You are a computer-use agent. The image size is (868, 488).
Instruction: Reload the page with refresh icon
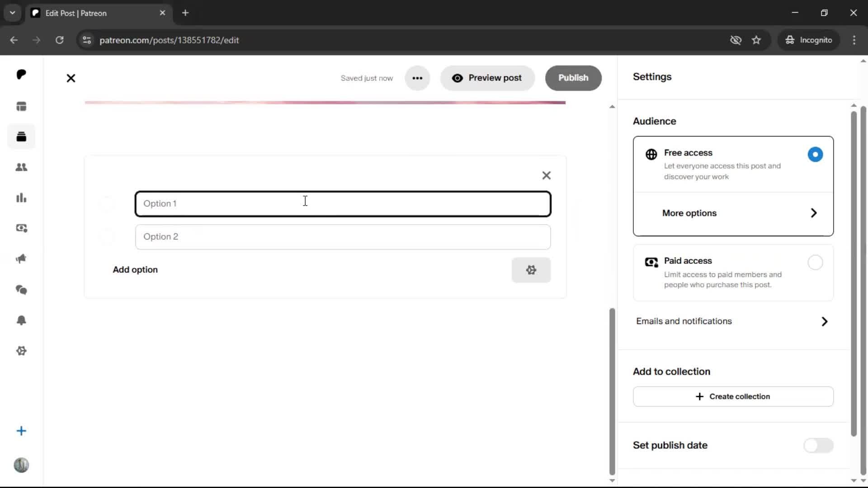tap(59, 40)
